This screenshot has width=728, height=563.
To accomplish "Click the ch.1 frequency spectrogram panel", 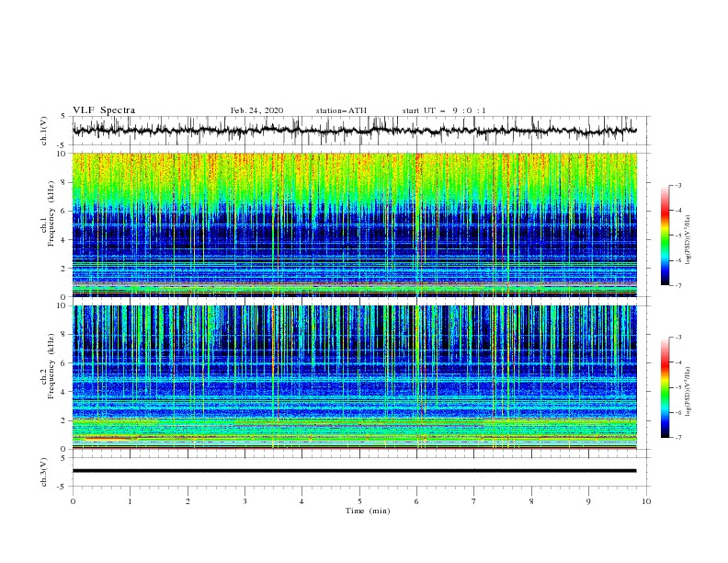I will pyautogui.click(x=354, y=224).
